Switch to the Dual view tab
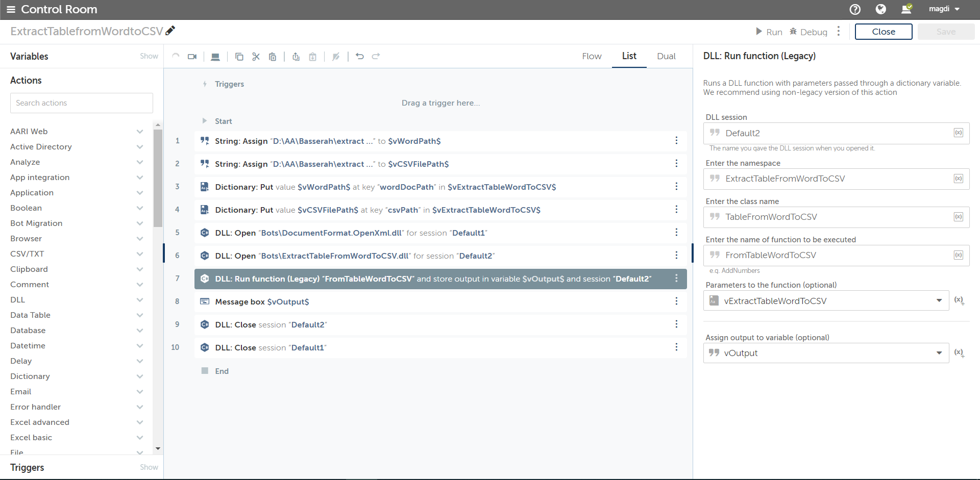 [x=666, y=56]
